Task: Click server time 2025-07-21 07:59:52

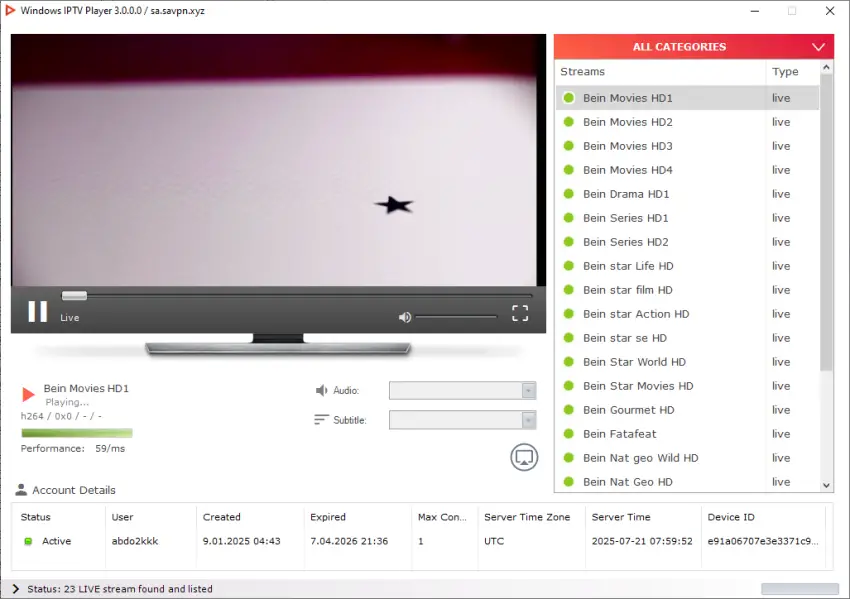Action: (x=642, y=541)
